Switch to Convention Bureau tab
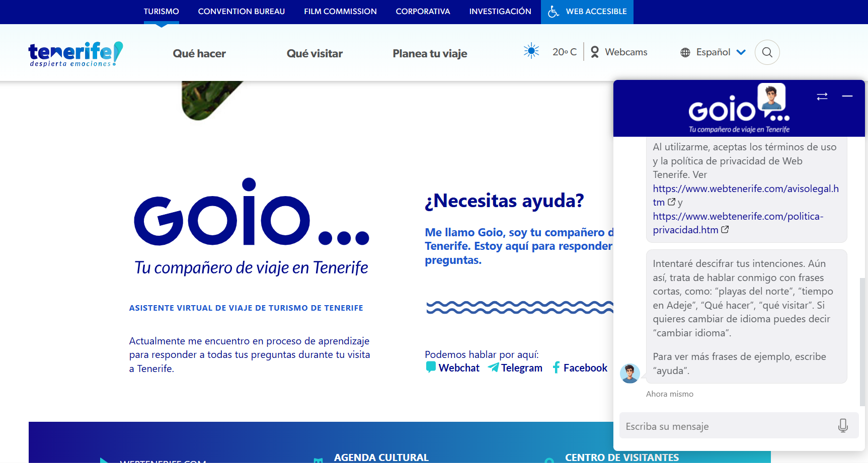Screen dimensions: 868x463 click(241, 12)
